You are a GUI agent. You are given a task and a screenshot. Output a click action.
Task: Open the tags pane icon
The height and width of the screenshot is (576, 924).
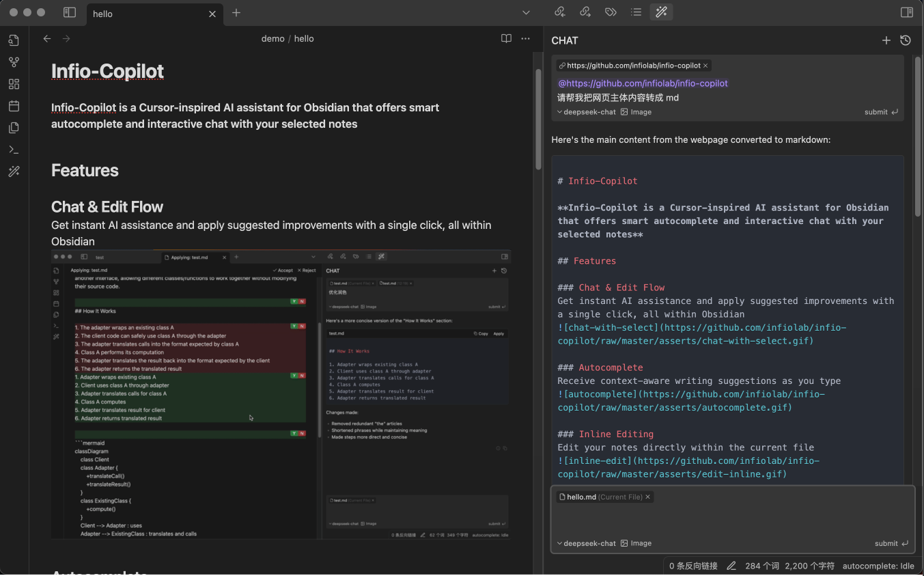(x=610, y=12)
